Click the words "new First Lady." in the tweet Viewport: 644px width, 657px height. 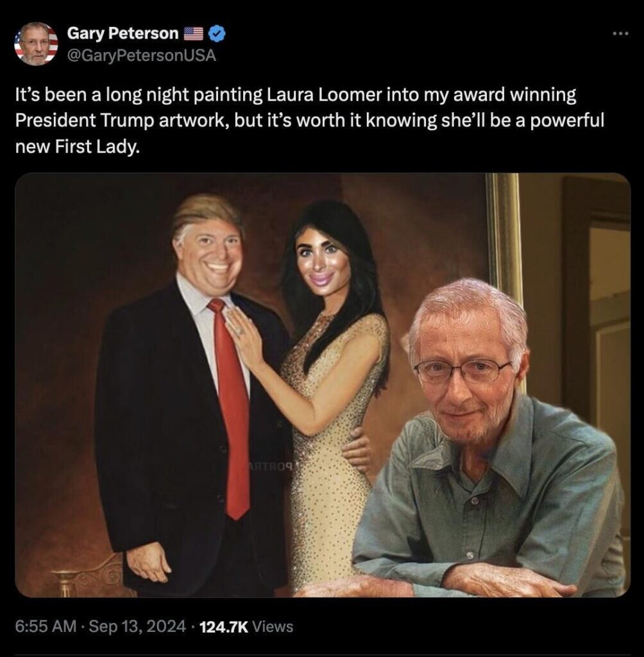(77, 147)
